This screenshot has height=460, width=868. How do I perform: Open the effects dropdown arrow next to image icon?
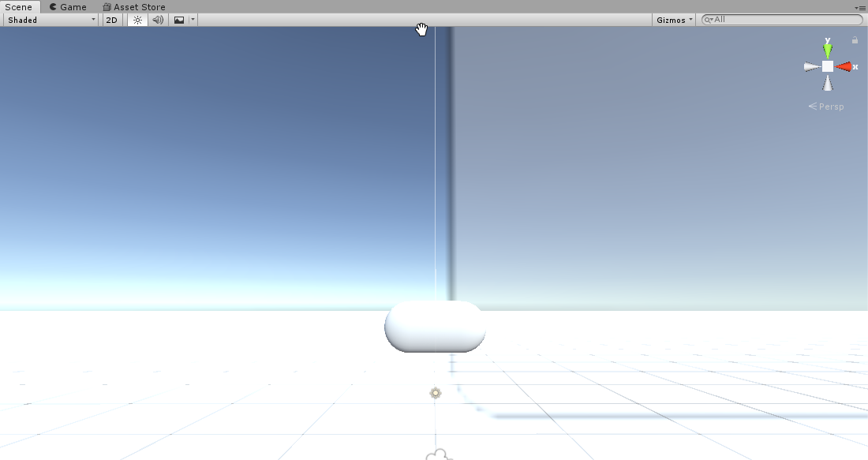pyautogui.click(x=193, y=20)
